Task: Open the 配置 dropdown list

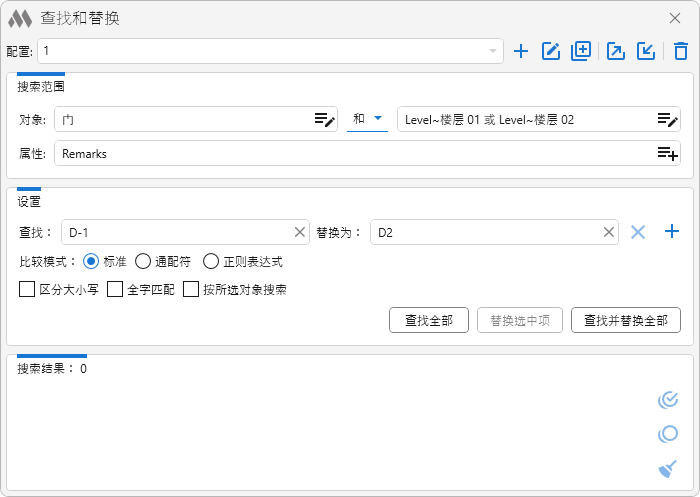Action: click(x=493, y=51)
